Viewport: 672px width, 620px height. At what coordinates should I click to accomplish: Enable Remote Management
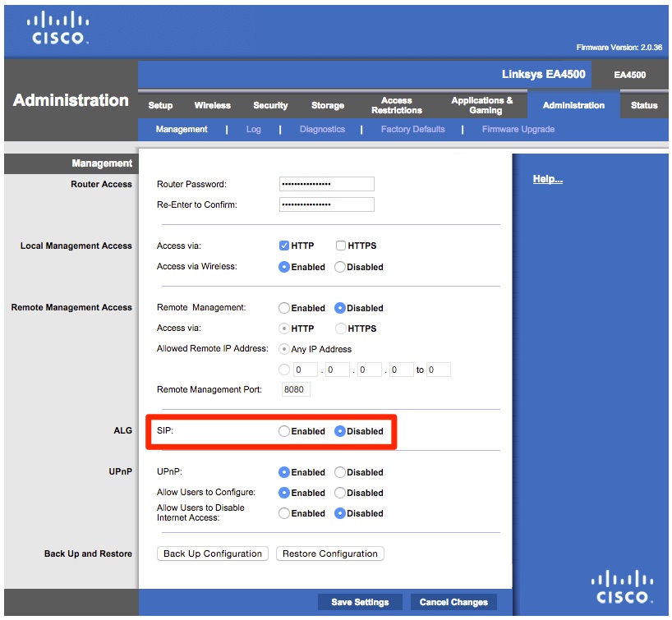point(283,308)
